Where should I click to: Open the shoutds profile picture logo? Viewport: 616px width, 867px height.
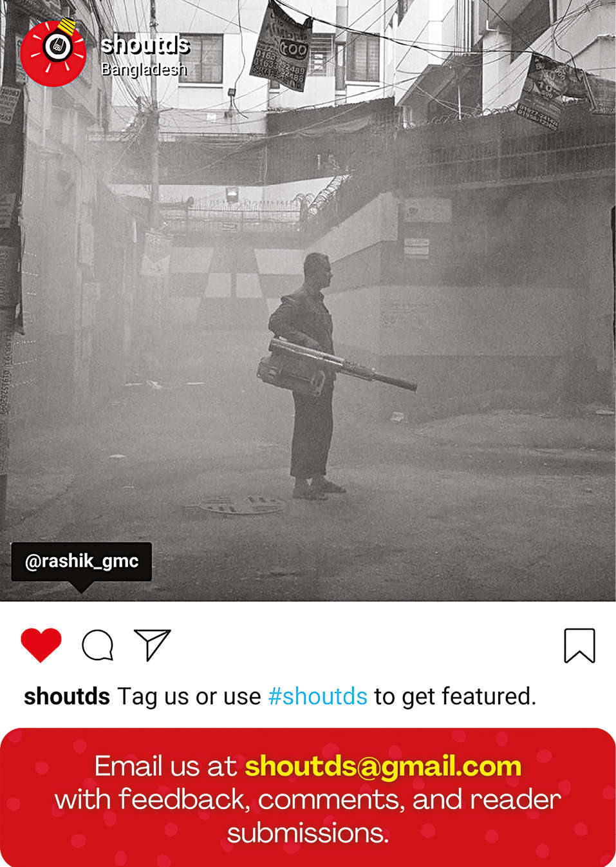coord(53,53)
